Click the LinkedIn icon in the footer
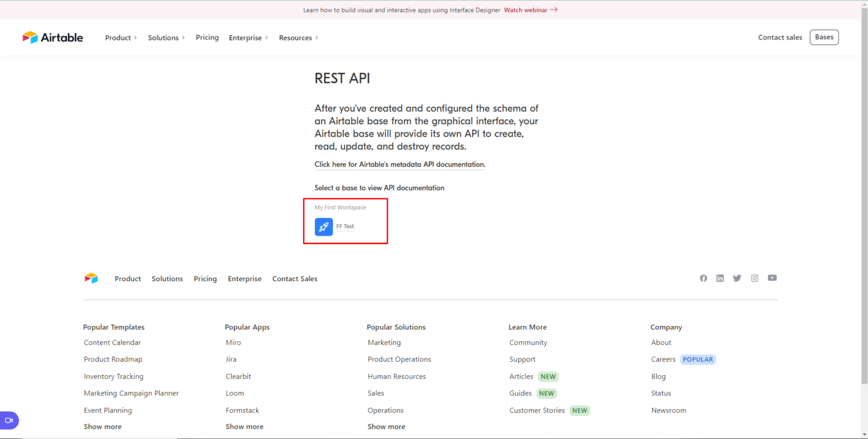 pos(720,278)
